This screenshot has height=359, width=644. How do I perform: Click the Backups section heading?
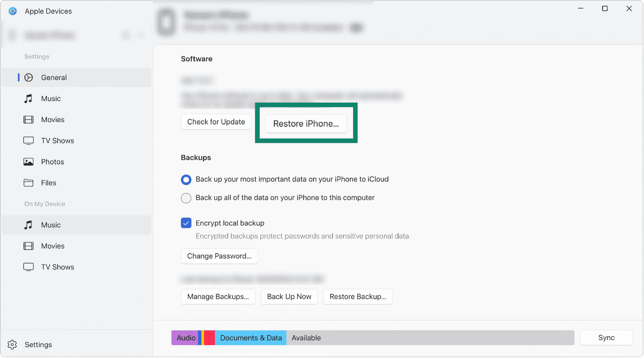(196, 158)
